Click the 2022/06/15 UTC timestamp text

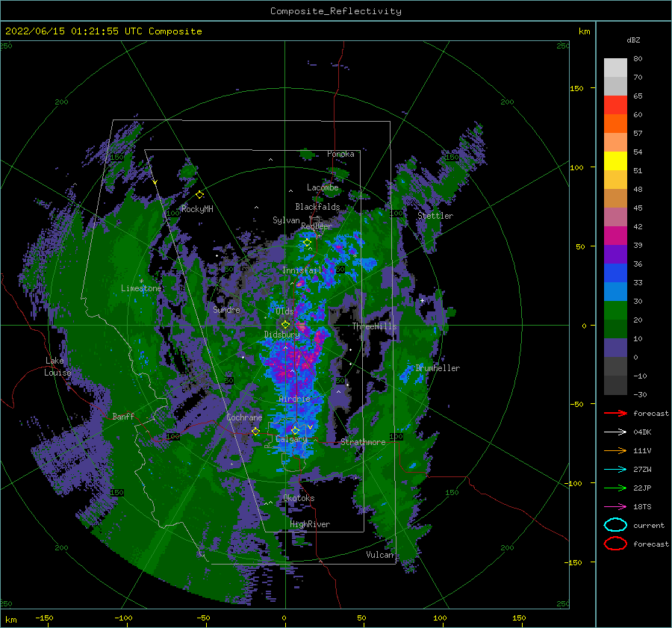(103, 31)
